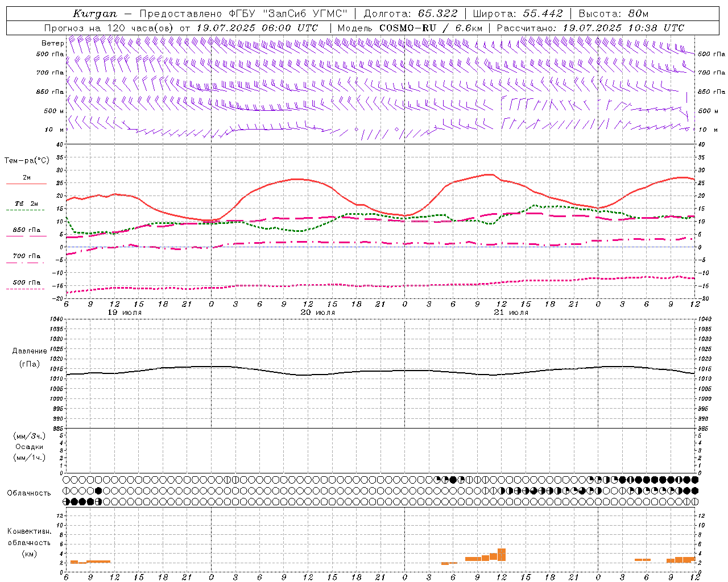
Task: Click the "500 м" wind level label on left axis
Action: [x=54, y=111]
